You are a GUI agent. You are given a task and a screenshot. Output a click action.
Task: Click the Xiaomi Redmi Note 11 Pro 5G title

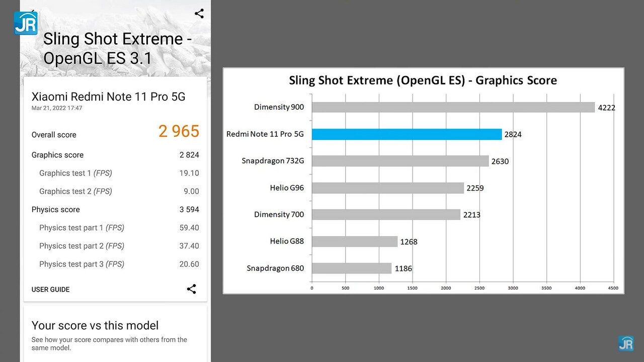(108, 97)
